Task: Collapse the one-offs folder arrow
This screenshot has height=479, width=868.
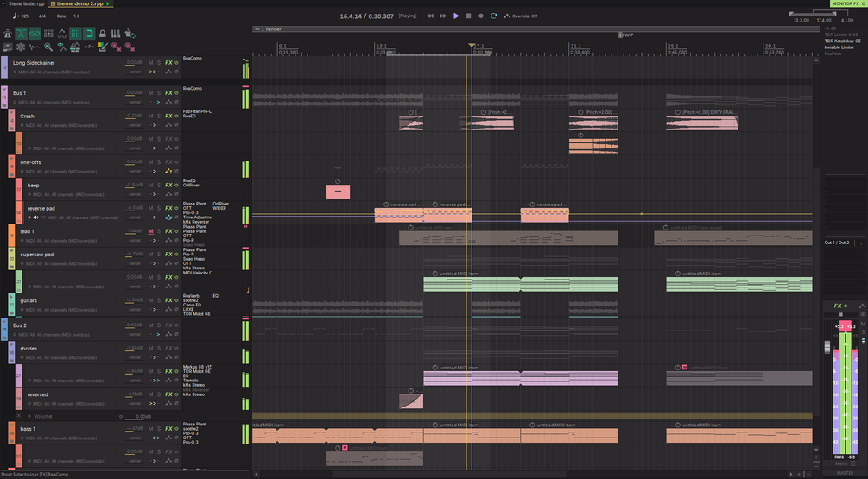Action: click(11, 158)
